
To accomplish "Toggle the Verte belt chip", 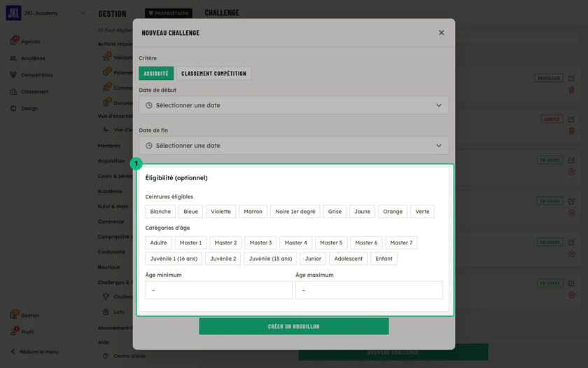I will click(x=422, y=212).
